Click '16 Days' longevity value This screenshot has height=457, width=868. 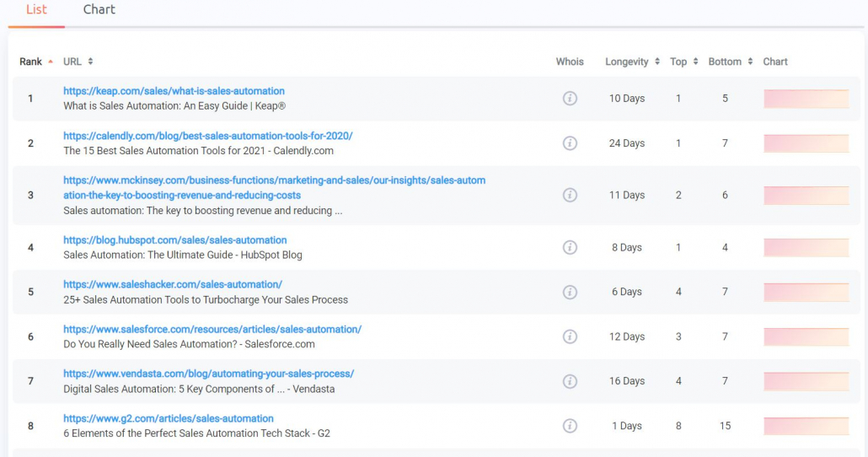pos(627,381)
